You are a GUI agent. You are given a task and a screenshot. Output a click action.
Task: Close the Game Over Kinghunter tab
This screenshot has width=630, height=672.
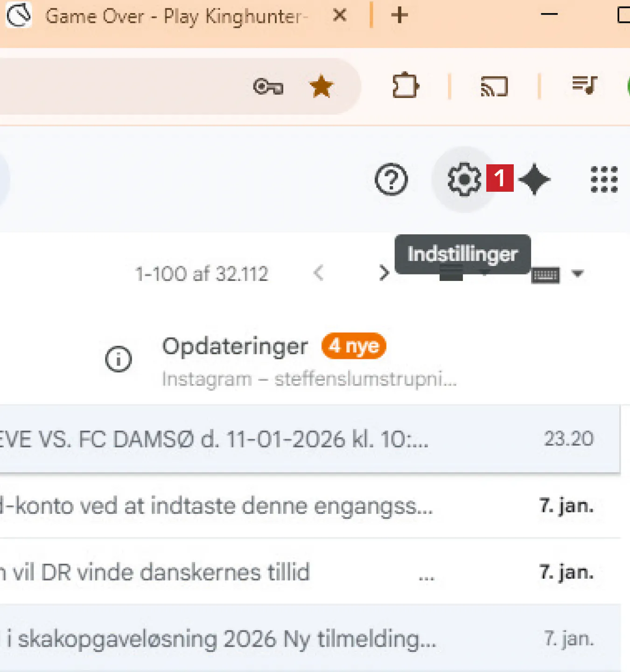click(340, 16)
